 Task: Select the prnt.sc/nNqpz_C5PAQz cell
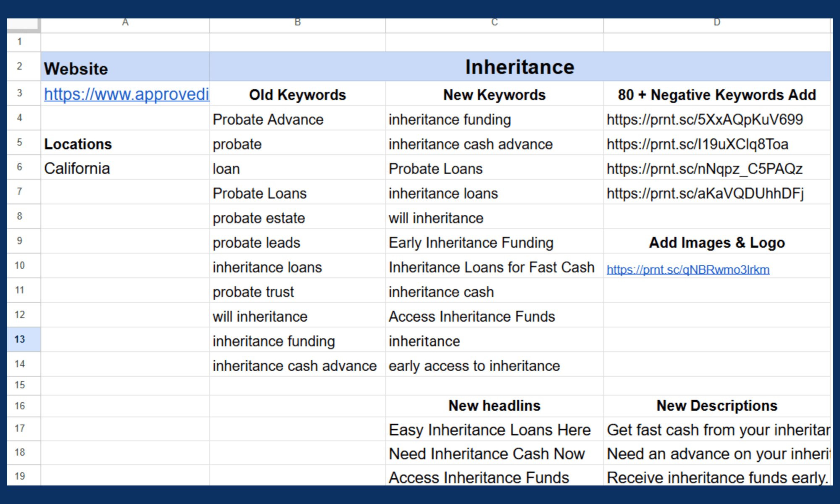pyautogui.click(x=717, y=168)
